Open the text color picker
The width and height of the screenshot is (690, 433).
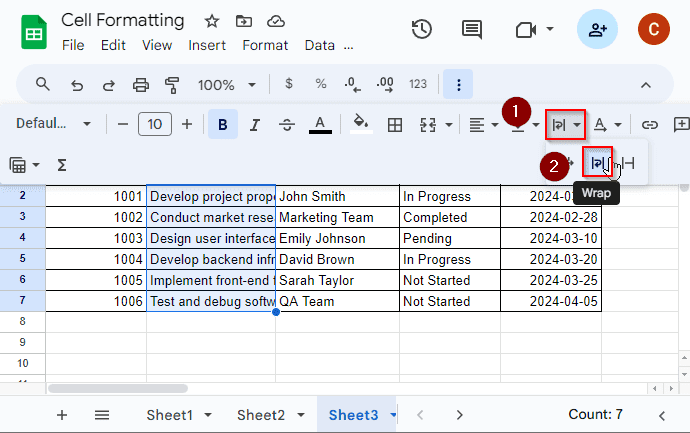pos(319,125)
